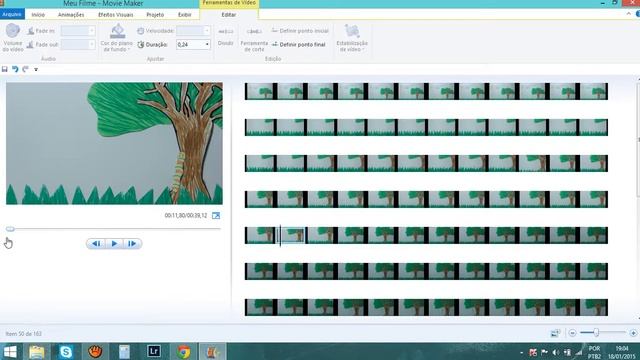Select the highlighted clip at the playhead

pos(291,236)
